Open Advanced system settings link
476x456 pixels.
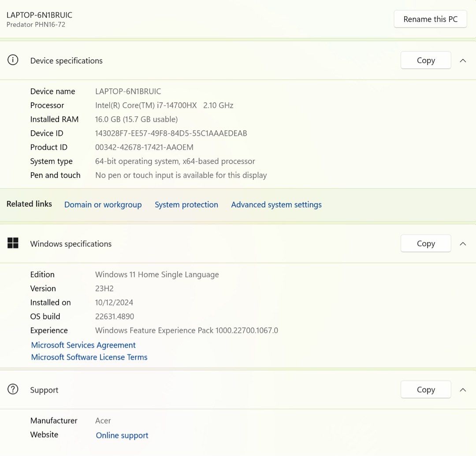click(276, 205)
